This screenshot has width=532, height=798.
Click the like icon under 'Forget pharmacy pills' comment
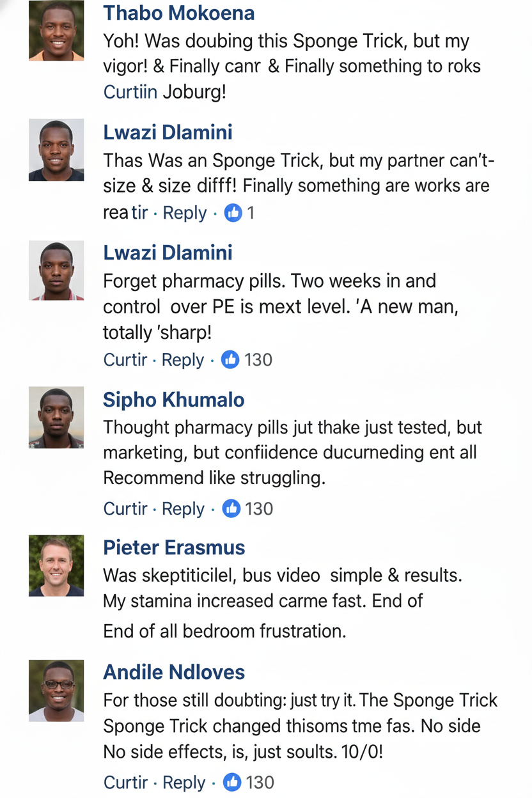point(230,360)
